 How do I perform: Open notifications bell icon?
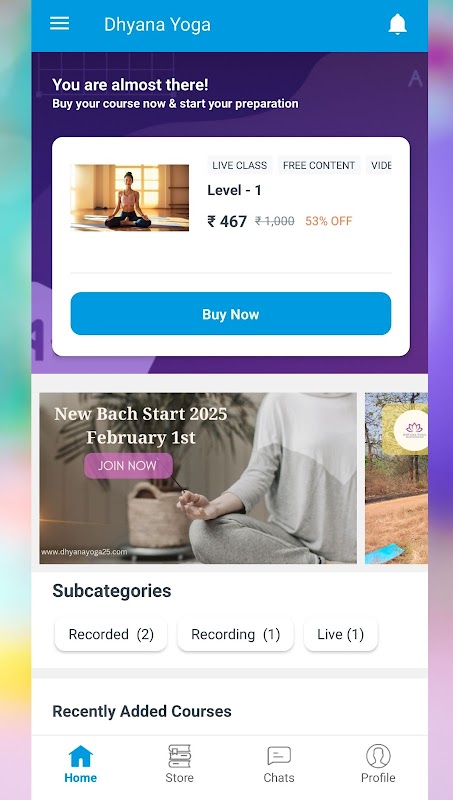click(397, 24)
